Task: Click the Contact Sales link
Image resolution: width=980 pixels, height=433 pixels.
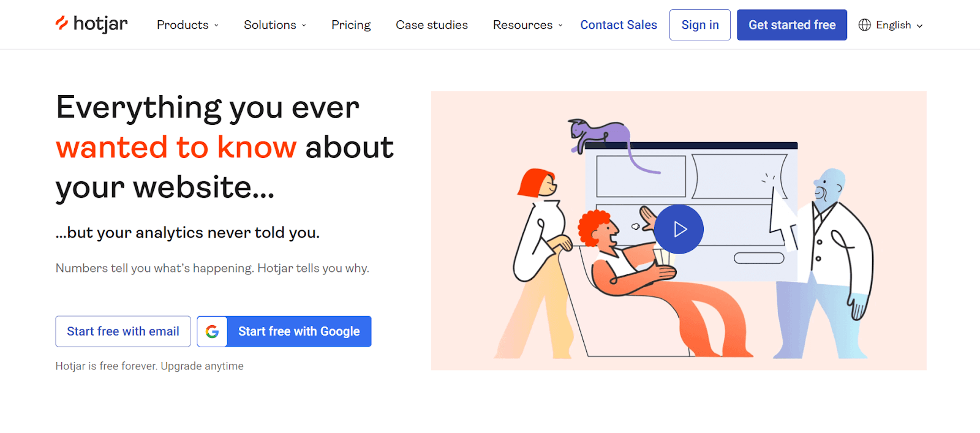Action: (x=619, y=25)
